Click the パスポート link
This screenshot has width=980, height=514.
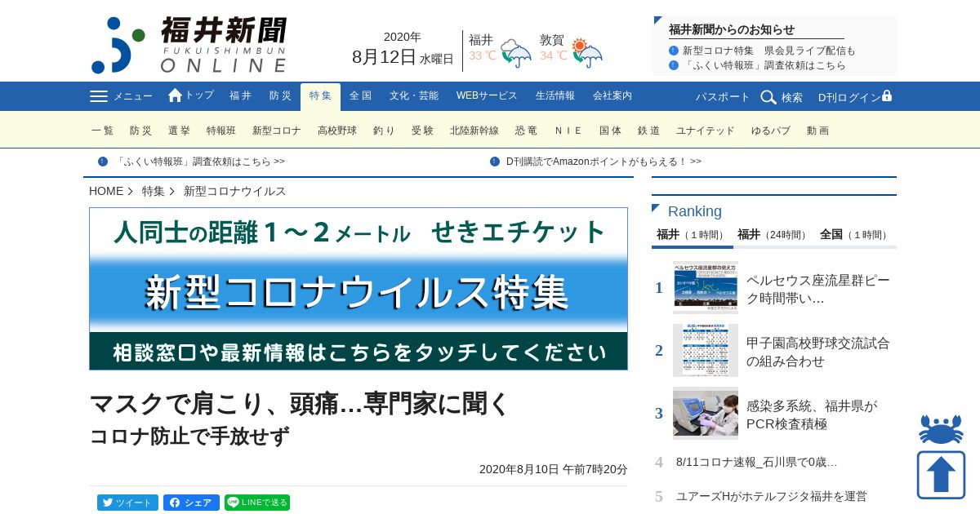[x=723, y=97]
